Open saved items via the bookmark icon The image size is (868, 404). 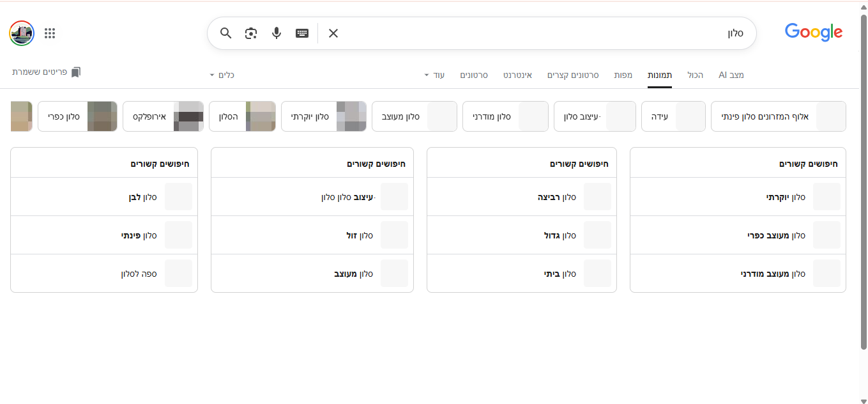pyautogui.click(x=76, y=72)
